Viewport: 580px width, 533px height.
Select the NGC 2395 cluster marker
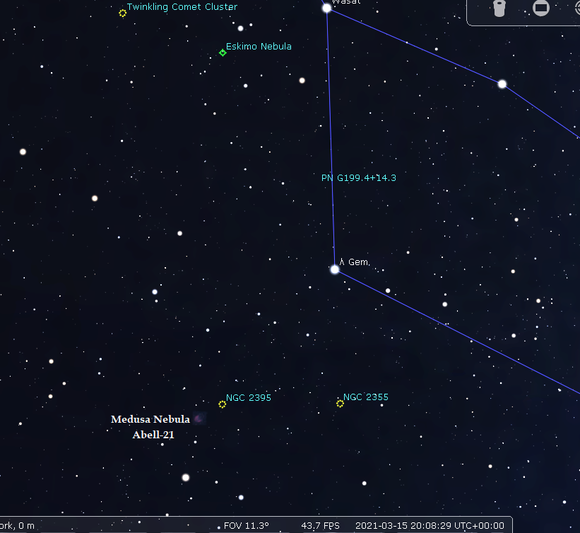[x=222, y=404]
